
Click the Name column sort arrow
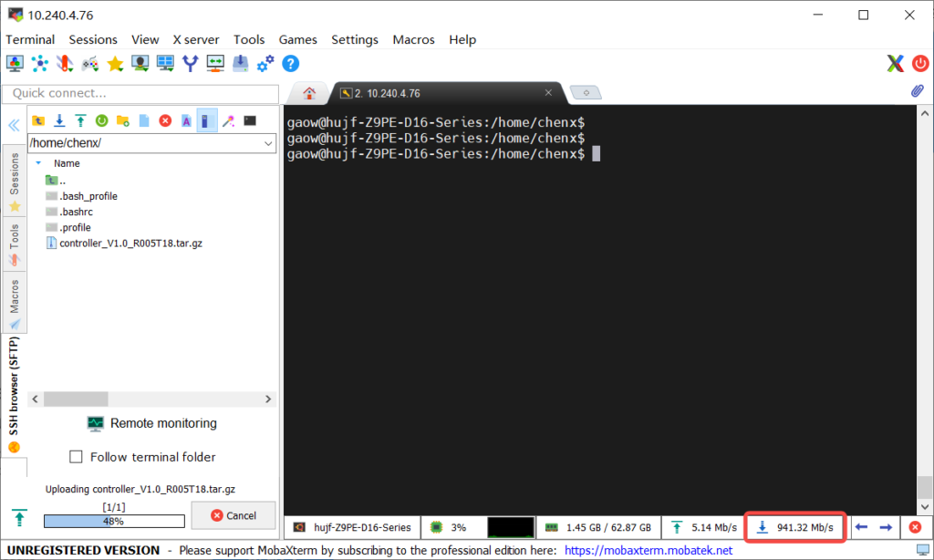pyautogui.click(x=38, y=163)
